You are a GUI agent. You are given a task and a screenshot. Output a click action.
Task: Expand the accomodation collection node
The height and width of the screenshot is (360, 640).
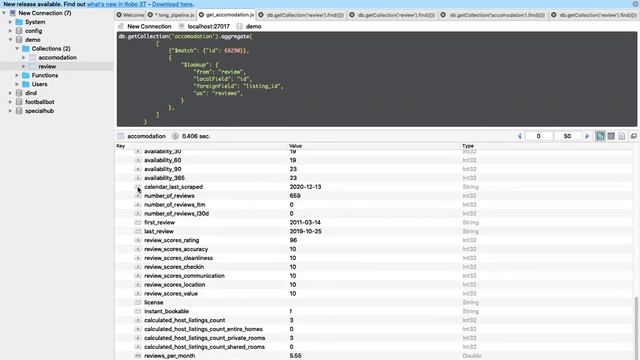pyautogui.click(x=24, y=58)
